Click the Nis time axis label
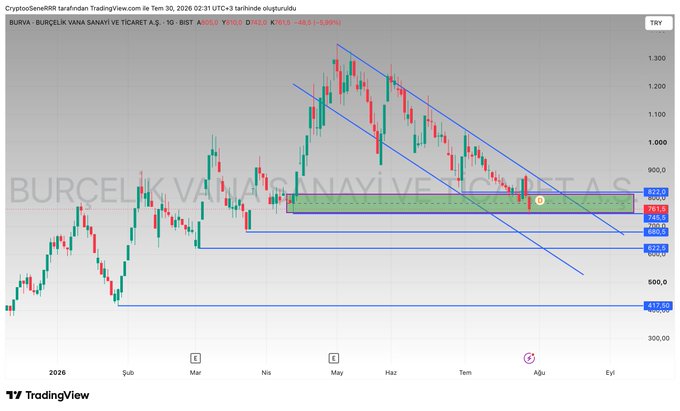This screenshot has height=411, width=680. [266, 372]
